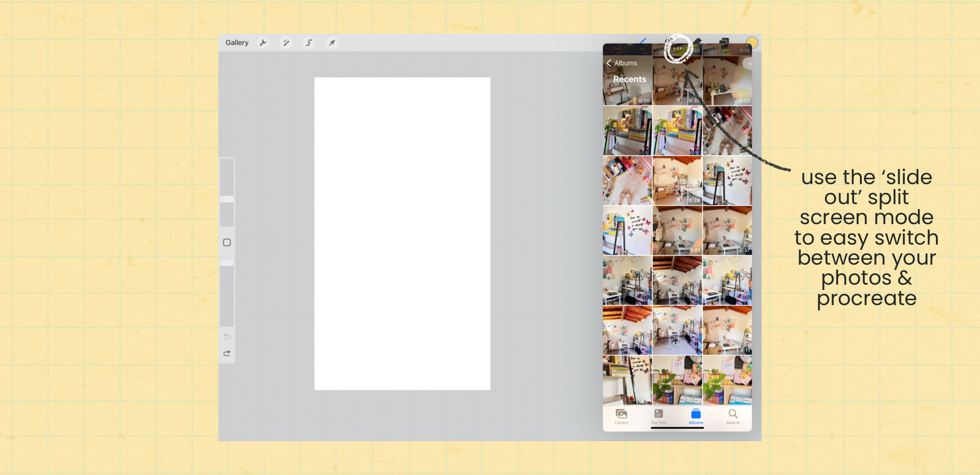Screen dimensions: 980x475
Task: Undo the last action
Action: pyautogui.click(x=227, y=337)
